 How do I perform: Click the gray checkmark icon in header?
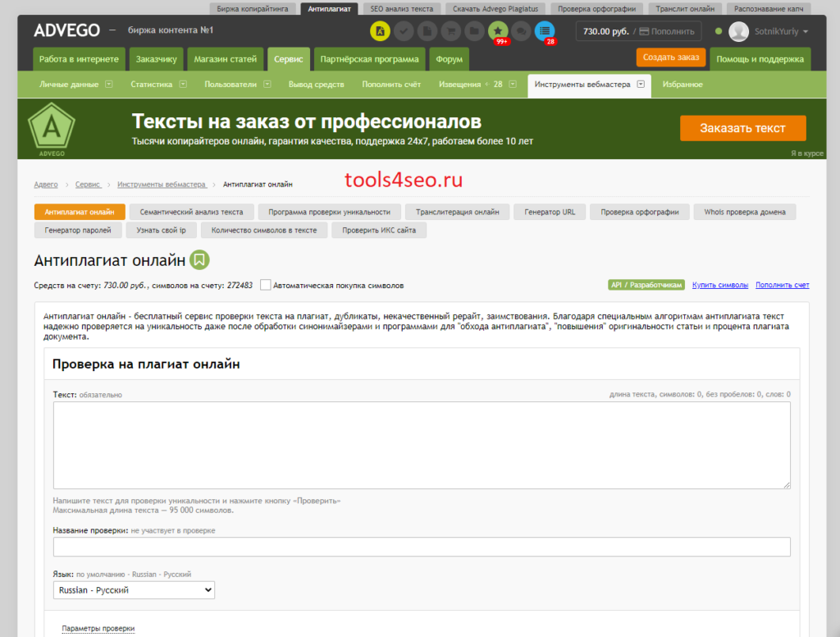pyautogui.click(x=404, y=31)
